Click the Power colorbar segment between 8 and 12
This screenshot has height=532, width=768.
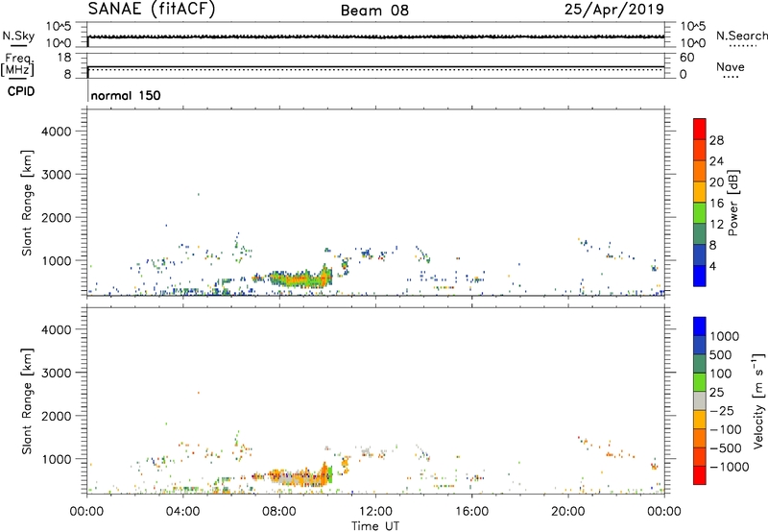(x=700, y=234)
